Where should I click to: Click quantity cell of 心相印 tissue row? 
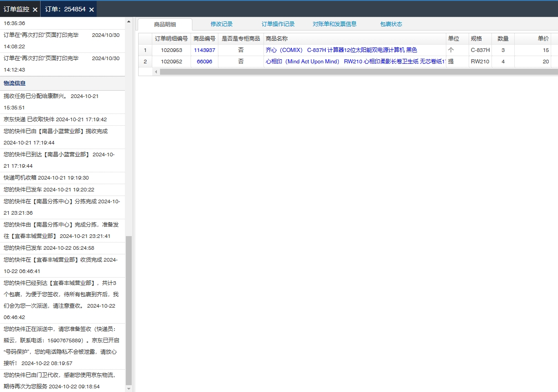point(503,62)
